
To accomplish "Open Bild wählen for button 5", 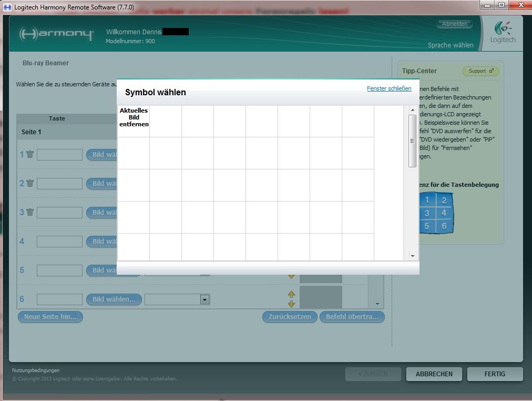I will 101,270.
